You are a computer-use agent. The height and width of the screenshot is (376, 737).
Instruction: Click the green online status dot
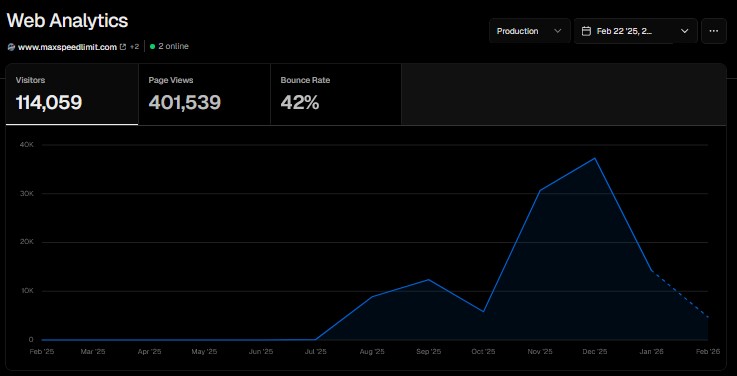(x=152, y=47)
